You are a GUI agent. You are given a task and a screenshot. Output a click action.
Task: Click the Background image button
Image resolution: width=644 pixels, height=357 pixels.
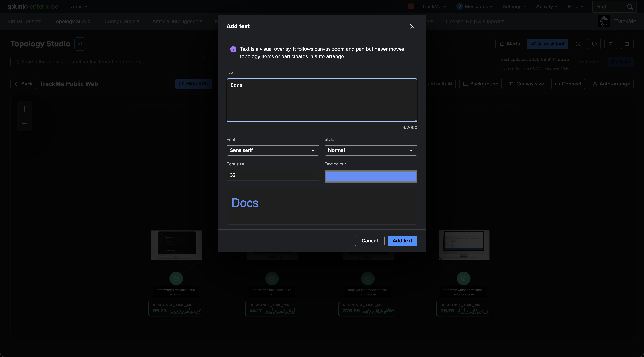pyautogui.click(x=480, y=84)
